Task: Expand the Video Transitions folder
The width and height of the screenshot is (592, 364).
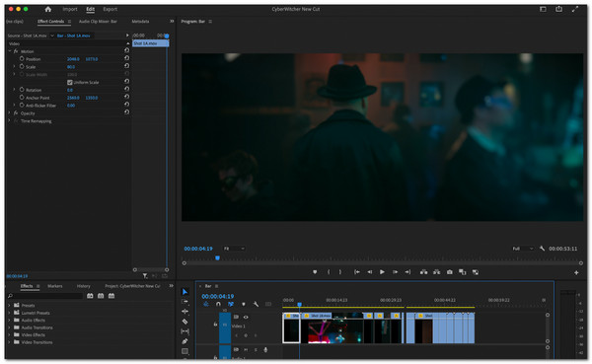Action: click(9, 342)
